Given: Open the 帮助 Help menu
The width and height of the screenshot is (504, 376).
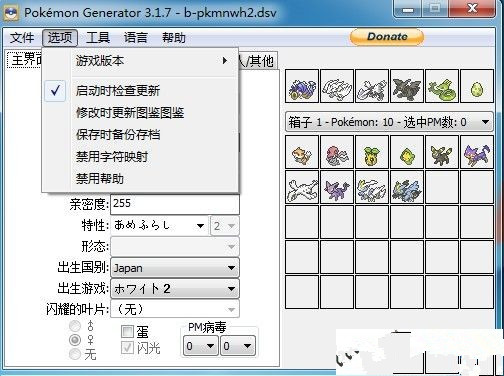Looking at the screenshot, I should pyautogui.click(x=174, y=37).
